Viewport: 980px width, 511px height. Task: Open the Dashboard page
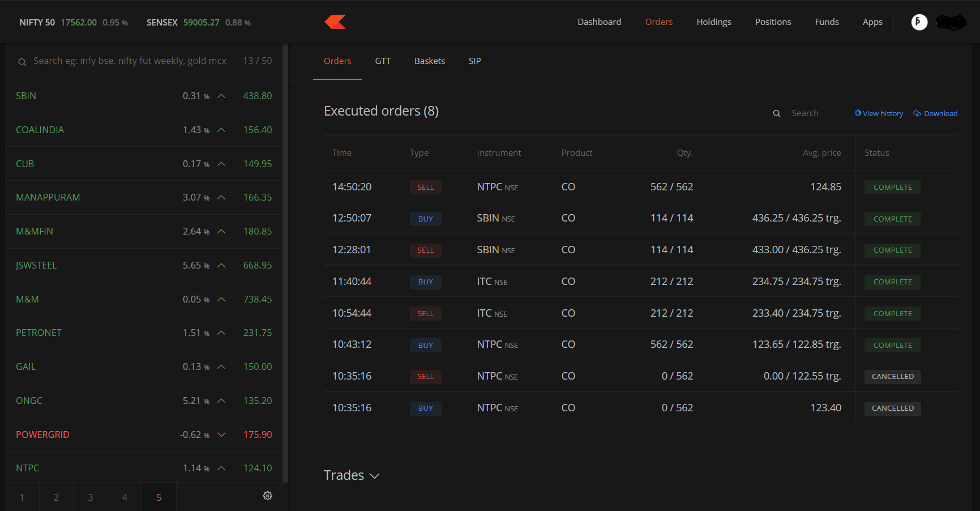(x=599, y=22)
